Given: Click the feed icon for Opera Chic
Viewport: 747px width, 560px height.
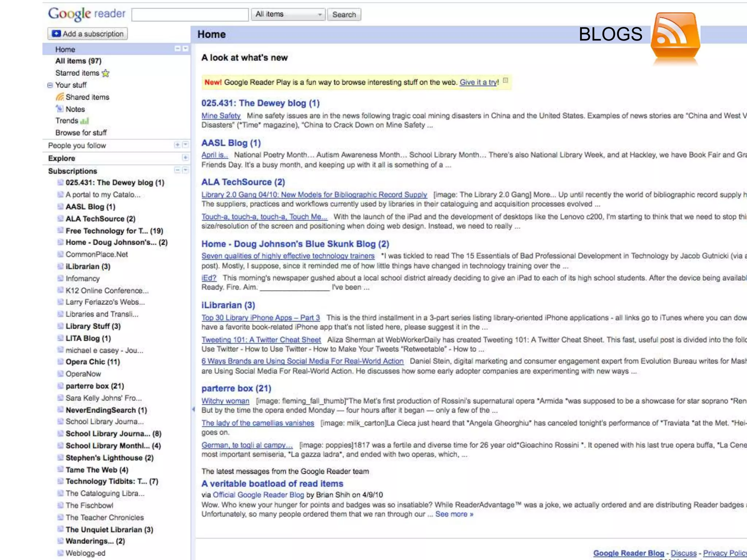Looking at the screenshot, I should tap(61, 362).
